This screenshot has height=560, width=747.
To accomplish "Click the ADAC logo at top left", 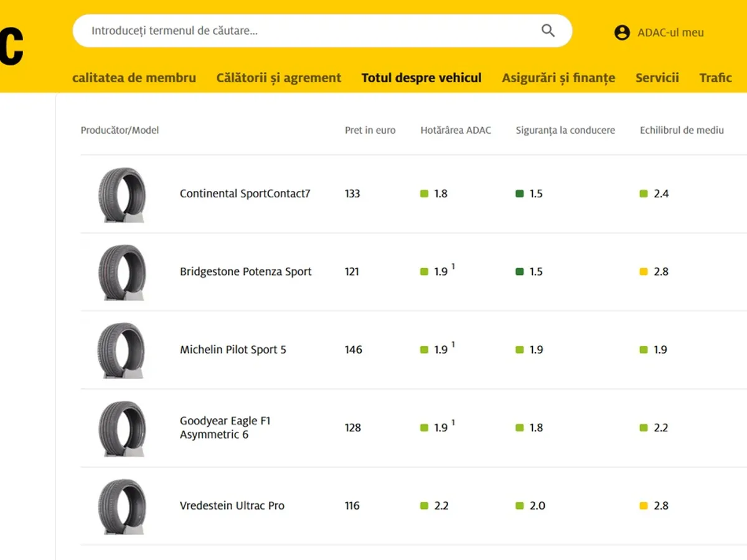I will pyautogui.click(x=11, y=47).
